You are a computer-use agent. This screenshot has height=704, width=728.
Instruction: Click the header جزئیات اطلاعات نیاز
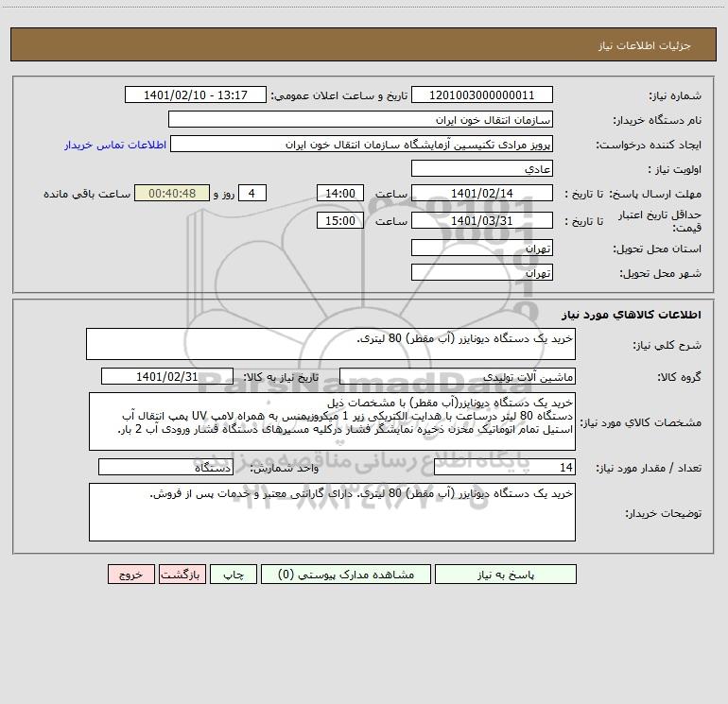(645, 45)
